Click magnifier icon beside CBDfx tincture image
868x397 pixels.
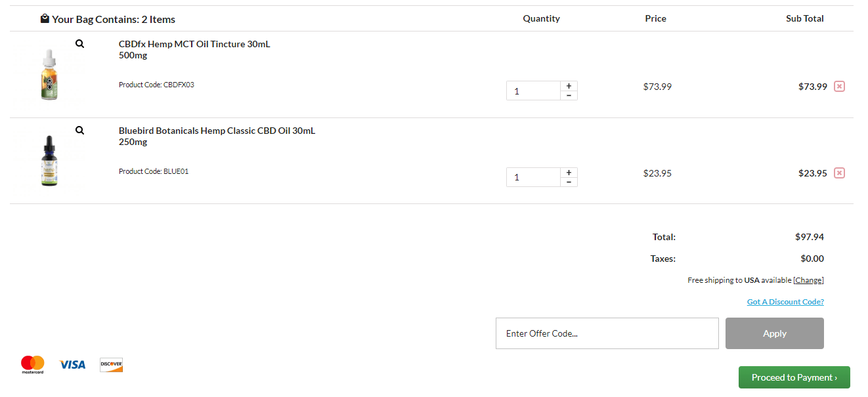click(x=79, y=44)
